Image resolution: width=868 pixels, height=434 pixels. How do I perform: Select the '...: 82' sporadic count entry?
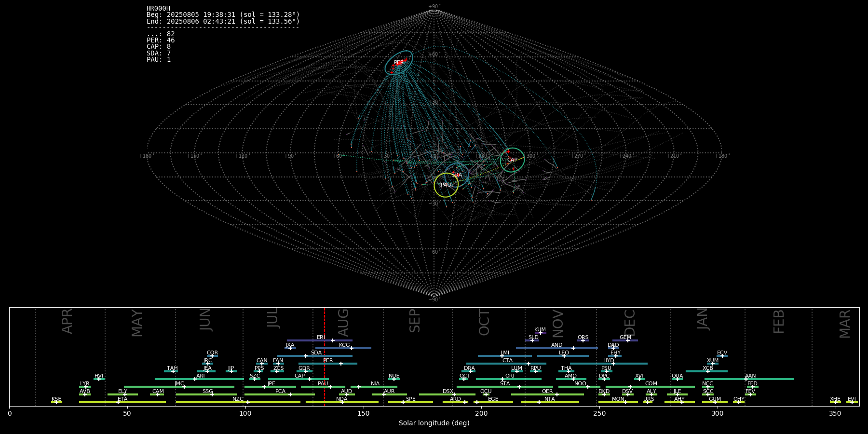161,34
